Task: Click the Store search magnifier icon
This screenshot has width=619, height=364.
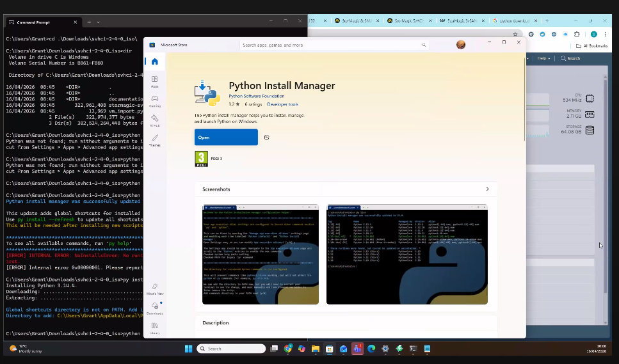Action: 424,45
